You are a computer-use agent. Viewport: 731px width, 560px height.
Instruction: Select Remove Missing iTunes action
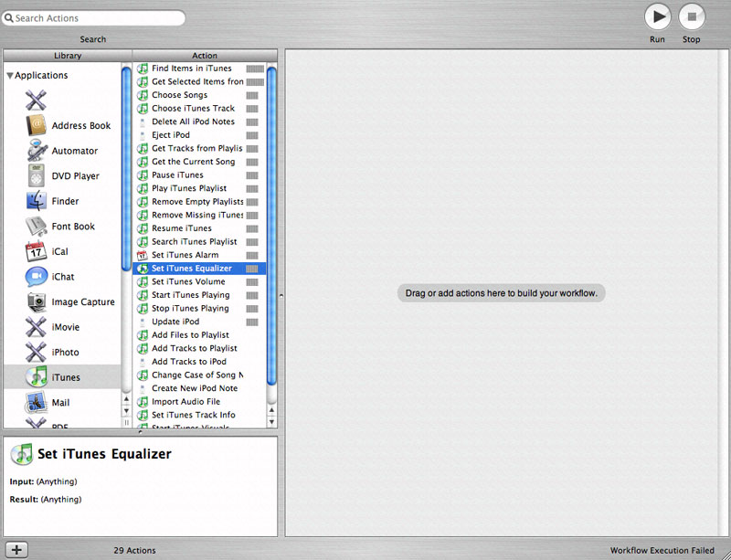pyautogui.click(x=199, y=215)
